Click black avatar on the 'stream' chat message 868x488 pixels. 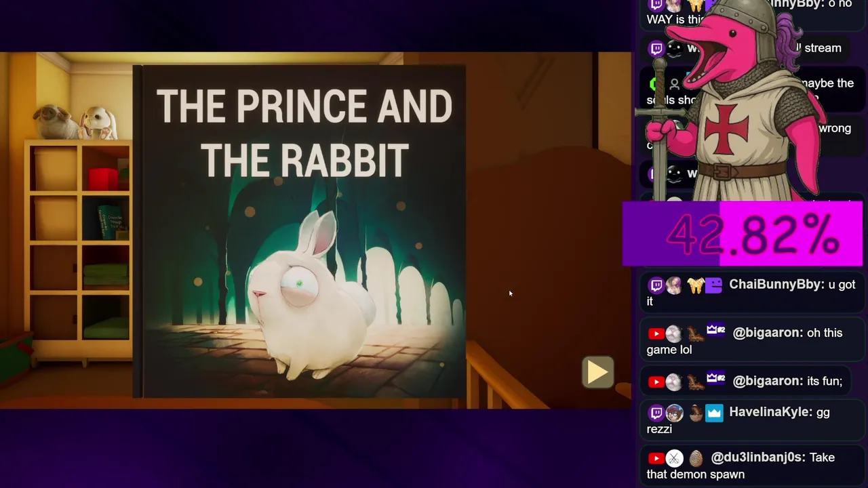(x=675, y=49)
